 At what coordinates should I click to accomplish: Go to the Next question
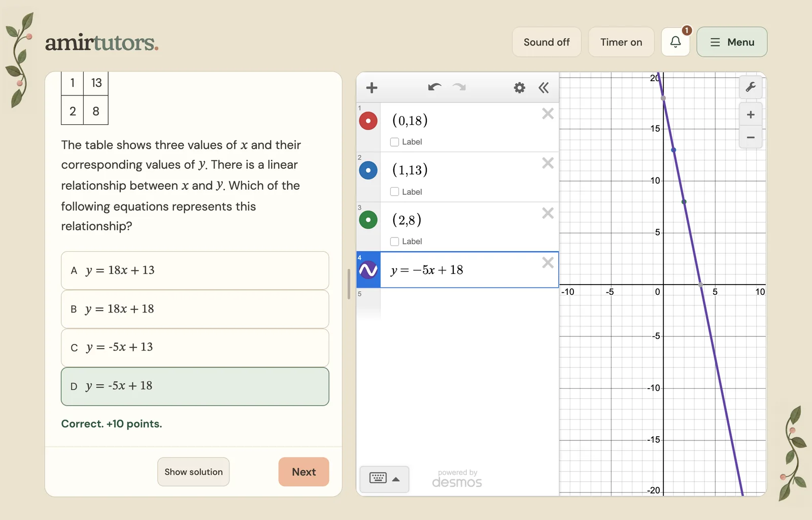(303, 472)
